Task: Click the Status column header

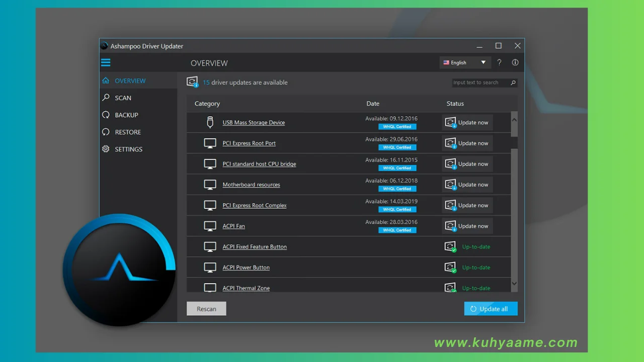Action: [x=455, y=104]
